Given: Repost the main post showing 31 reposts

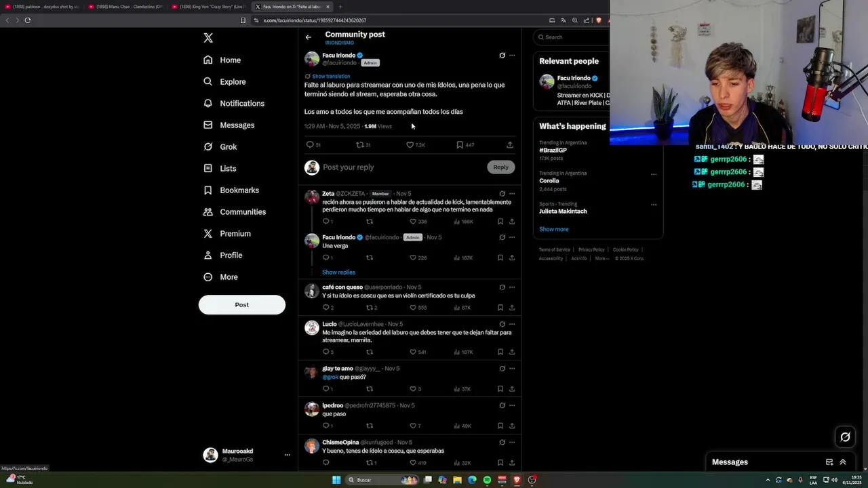Looking at the screenshot, I should click(360, 144).
